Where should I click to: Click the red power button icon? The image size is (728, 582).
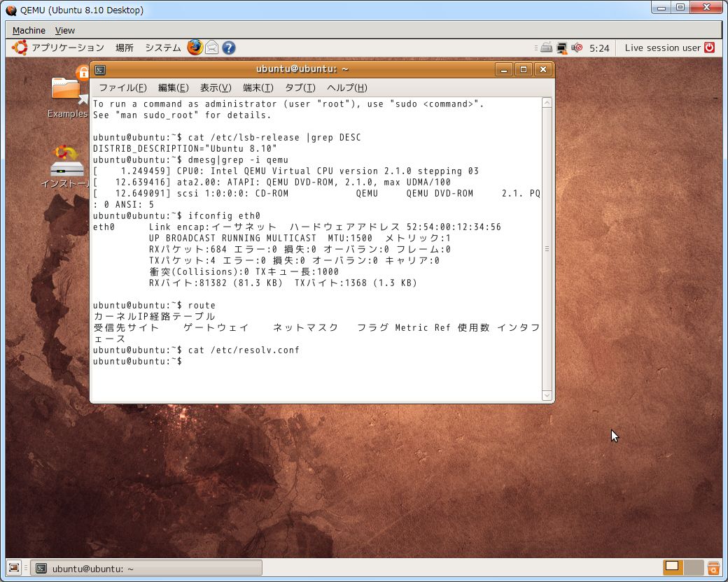pos(709,48)
